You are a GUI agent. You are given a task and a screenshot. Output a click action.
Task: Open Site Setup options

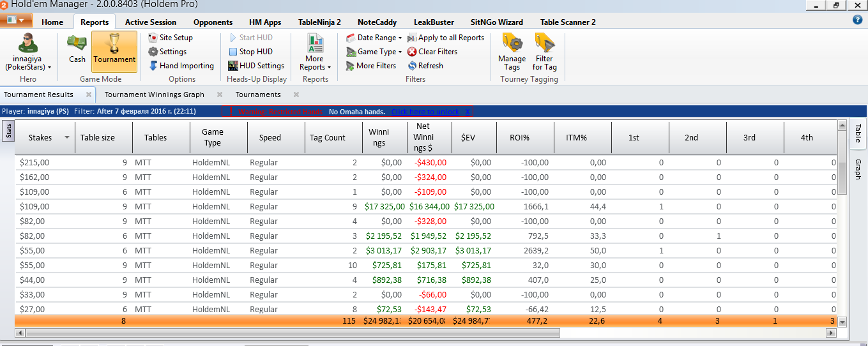tap(171, 38)
